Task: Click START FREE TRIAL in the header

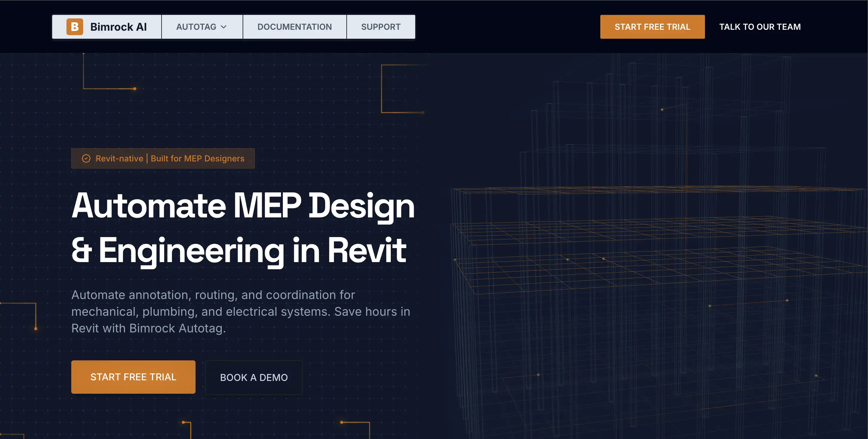Action: click(x=652, y=27)
